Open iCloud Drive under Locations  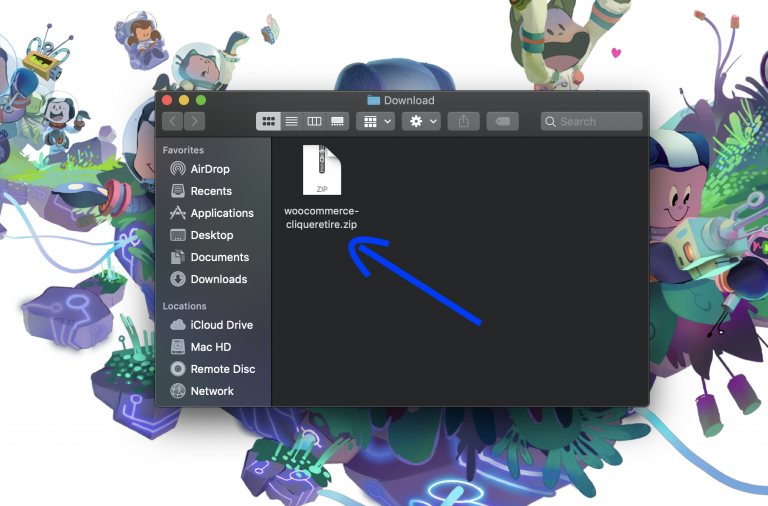pos(221,325)
